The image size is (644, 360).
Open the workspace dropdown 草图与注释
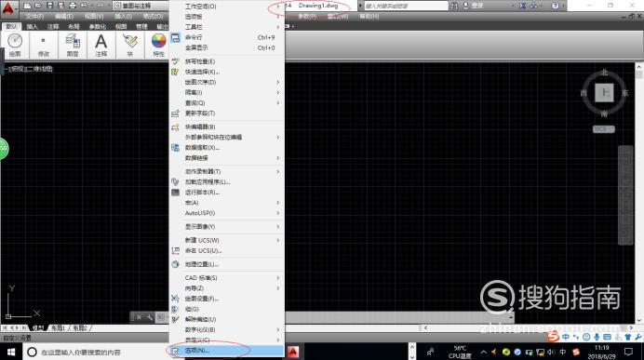[141, 6]
